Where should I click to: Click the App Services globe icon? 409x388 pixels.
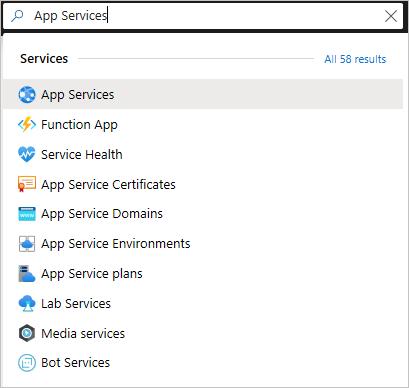click(x=27, y=94)
